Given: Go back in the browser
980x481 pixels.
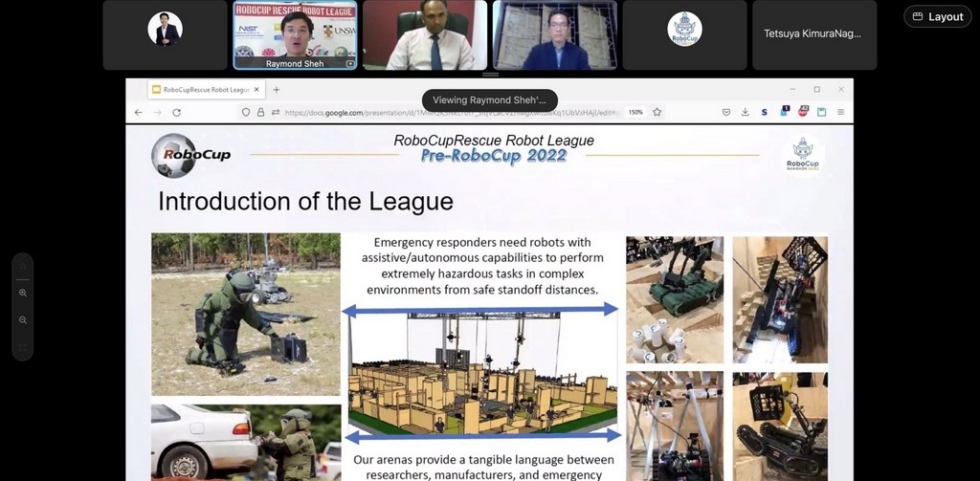Looking at the screenshot, I should tap(138, 113).
